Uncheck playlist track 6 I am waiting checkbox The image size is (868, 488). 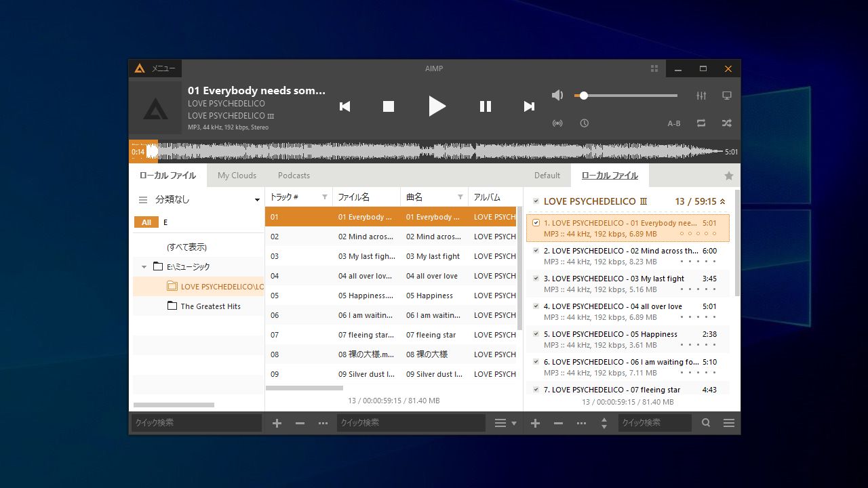[x=536, y=362]
